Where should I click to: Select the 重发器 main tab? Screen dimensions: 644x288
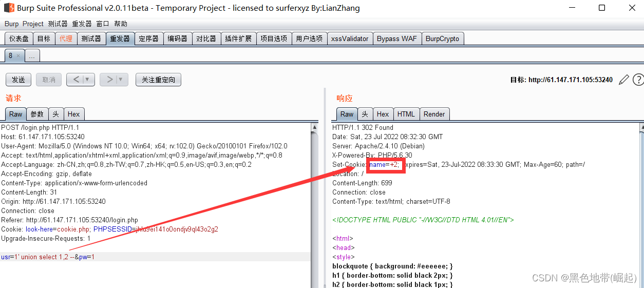tap(120, 39)
